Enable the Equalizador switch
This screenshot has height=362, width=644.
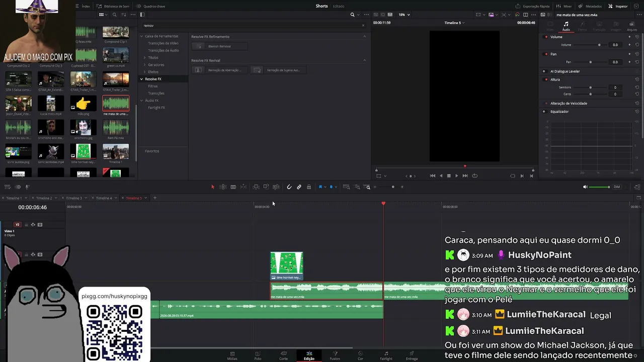point(544,112)
